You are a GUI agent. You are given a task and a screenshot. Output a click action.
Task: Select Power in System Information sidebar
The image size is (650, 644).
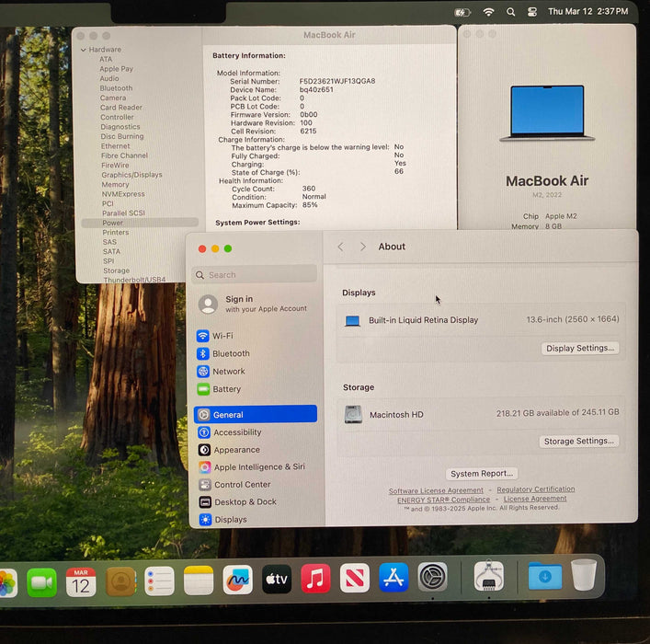[140, 223]
